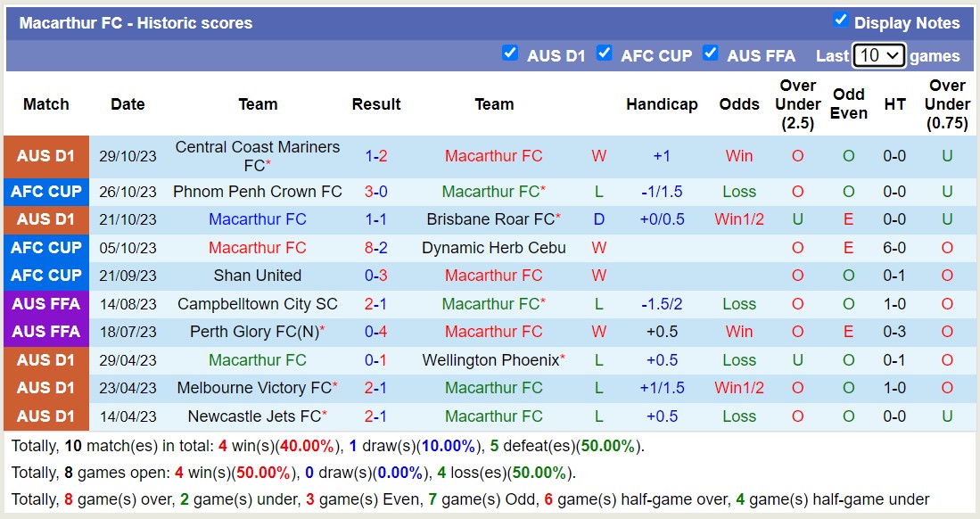The height and width of the screenshot is (519, 980).
Task: Select the AUS D1 badge for 29/10/23 match
Action: click(45, 156)
